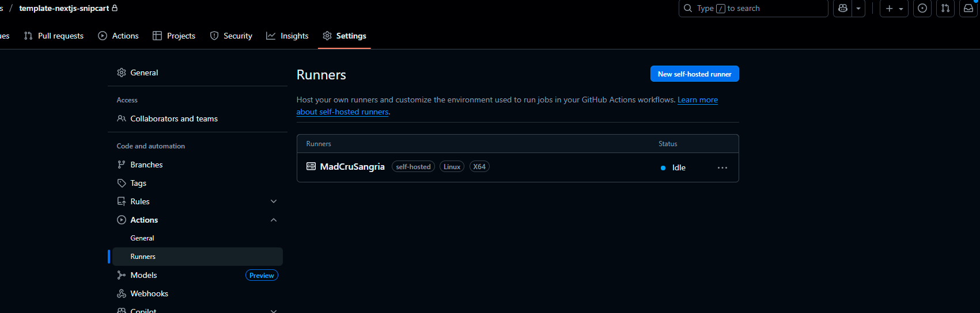Click the pull request icon in nav
The width and height of the screenshot is (980, 313).
pyautogui.click(x=28, y=36)
